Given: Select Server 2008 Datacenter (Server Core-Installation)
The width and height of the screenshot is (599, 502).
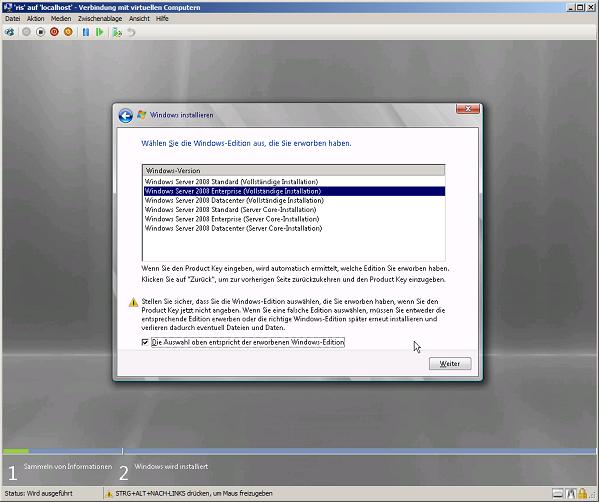Looking at the screenshot, I should (294, 228).
